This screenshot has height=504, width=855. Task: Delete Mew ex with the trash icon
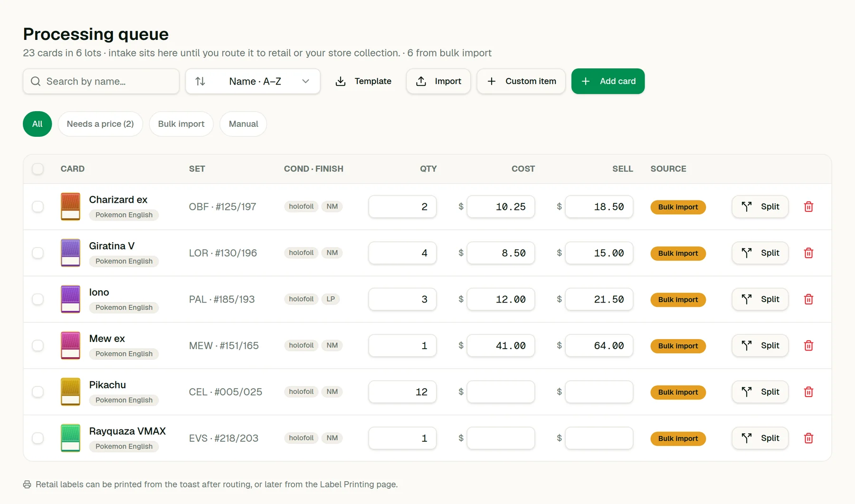[x=808, y=346]
